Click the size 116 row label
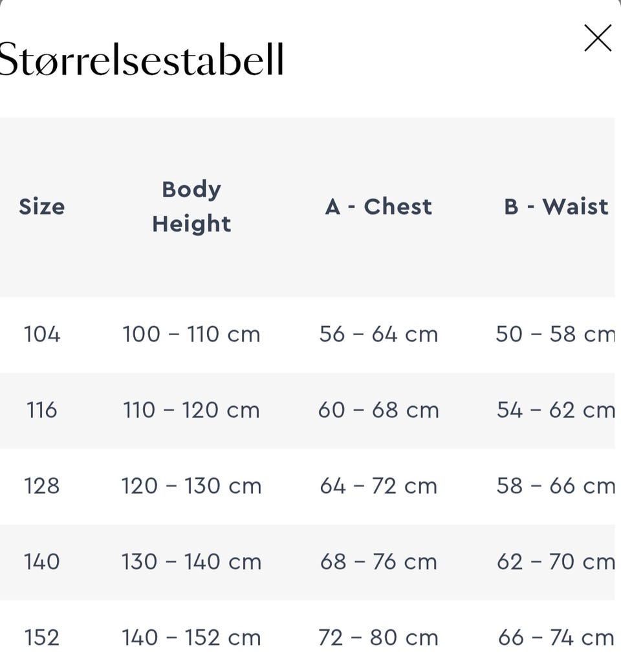Viewport: 621px width, 672px height. click(x=42, y=410)
